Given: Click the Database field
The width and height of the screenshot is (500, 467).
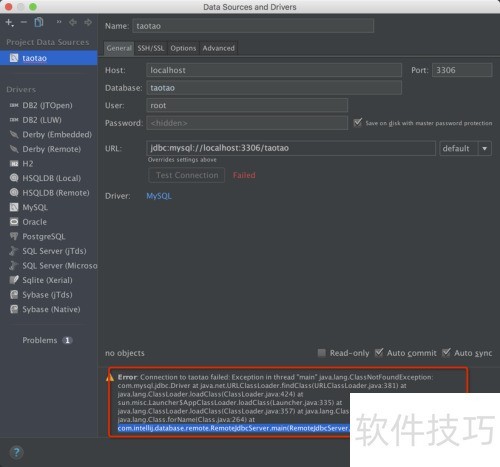Looking at the screenshot, I should (x=274, y=88).
